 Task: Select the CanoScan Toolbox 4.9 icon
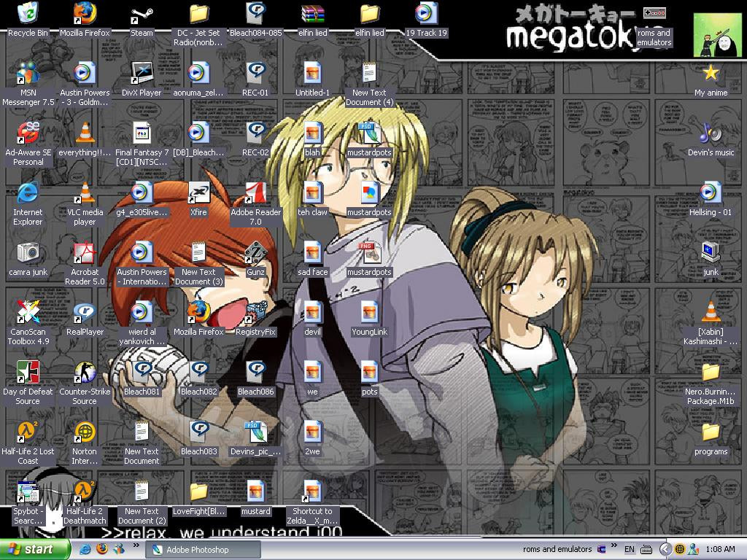pos(28,312)
